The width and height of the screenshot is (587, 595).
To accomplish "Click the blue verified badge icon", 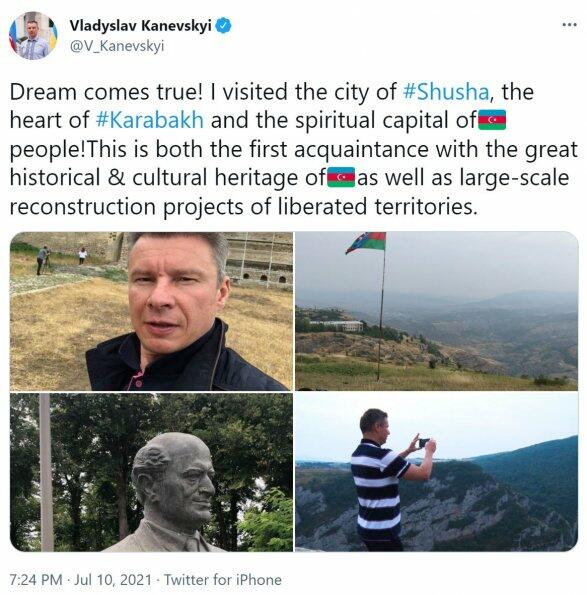I will (223, 26).
